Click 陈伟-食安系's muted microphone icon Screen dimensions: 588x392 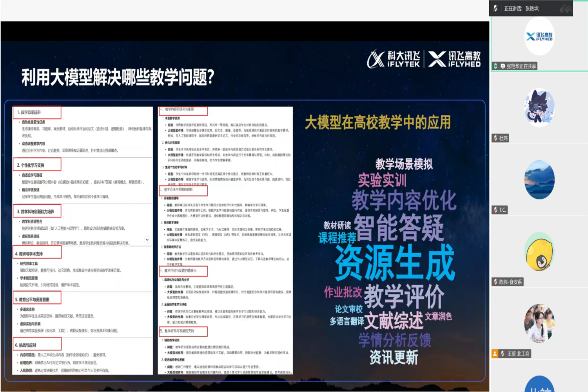pyautogui.click(x=495, y=282)
